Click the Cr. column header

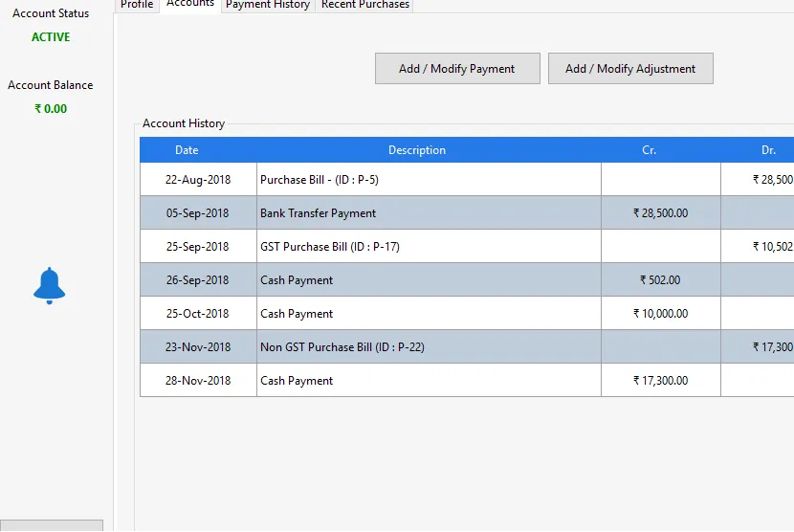coord(650,150)
